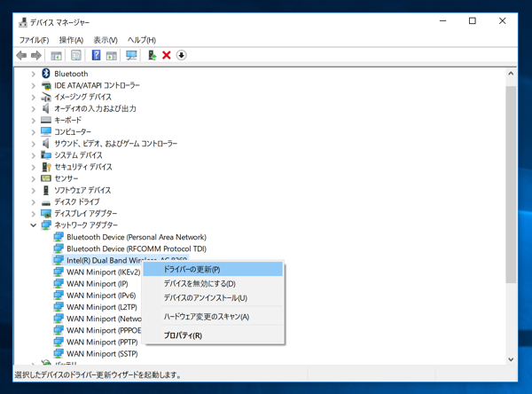This screenshot has width=532, height=394.
Task: Choose デバイスを無効にする(D) from context menu
Action: click(213, 284)
